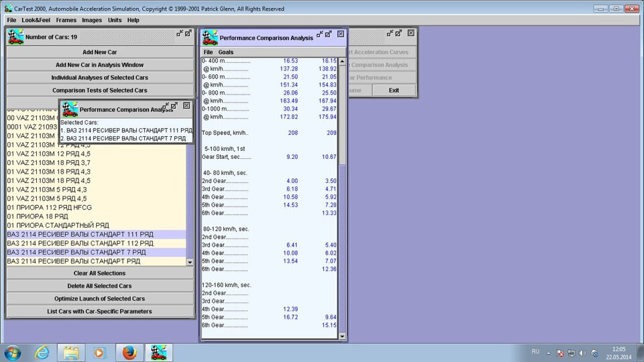Viewport: 644px width, 362px height.
Task: Close the large Performance Comparison Analysis window
Action: [341, 34]
